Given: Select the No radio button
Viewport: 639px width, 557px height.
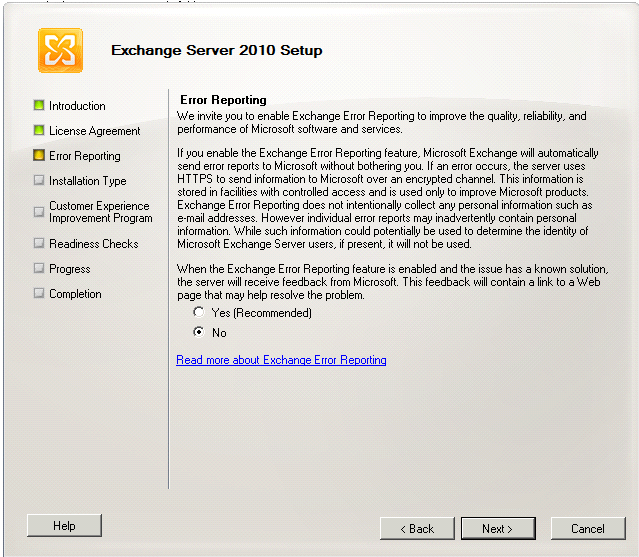Looking at the screenshot, I should (x=198, y=332).
